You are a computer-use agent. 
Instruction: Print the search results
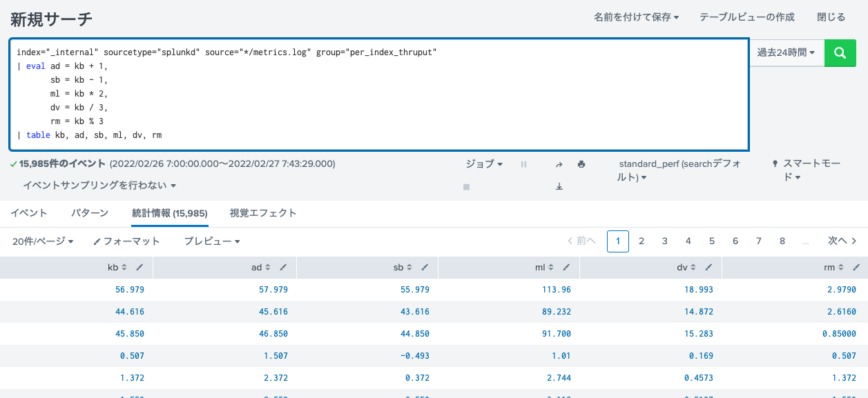click(x=580, y=164)
